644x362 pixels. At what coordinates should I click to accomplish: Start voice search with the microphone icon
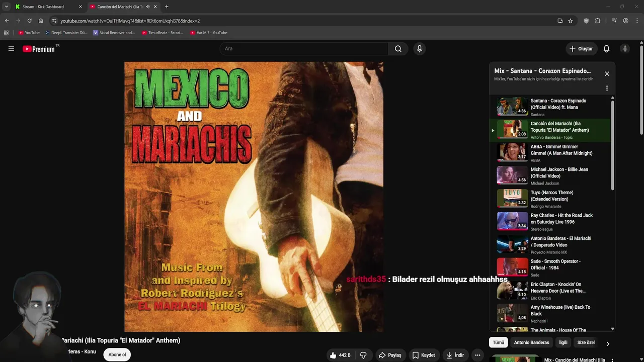click(420, 49)
